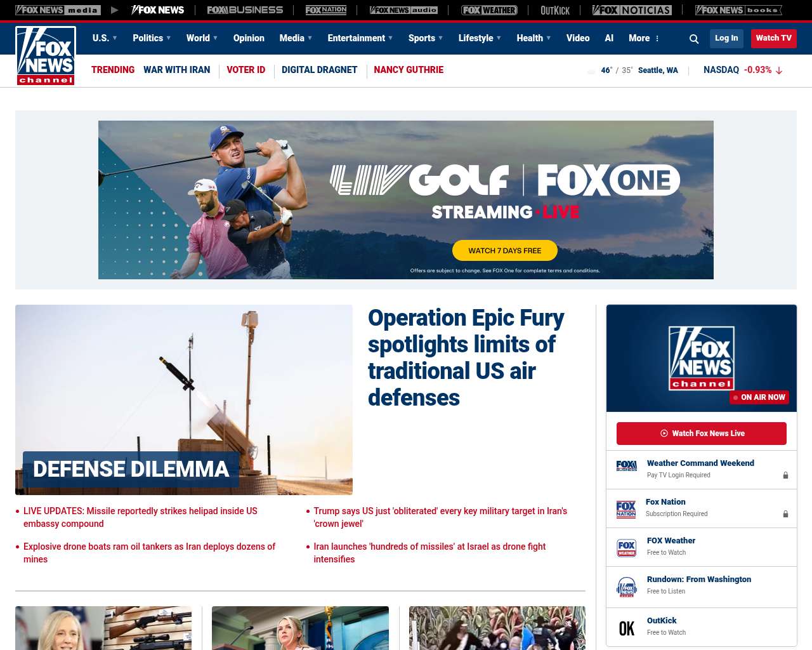Open the Operation Epic Fury headline
Image resolution: width=812 pixels, height=650 pixels.
click(466, 357)
